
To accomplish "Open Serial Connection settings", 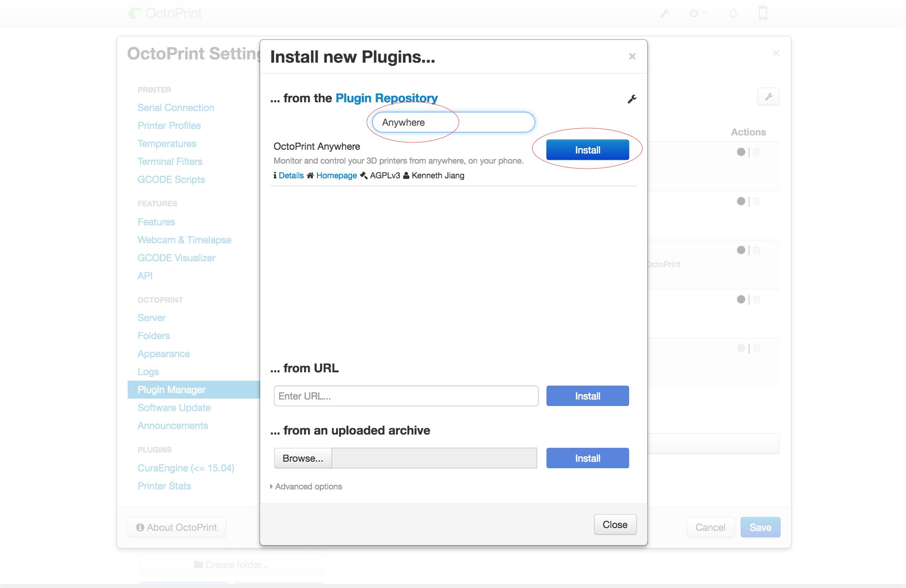I will 176,107.
